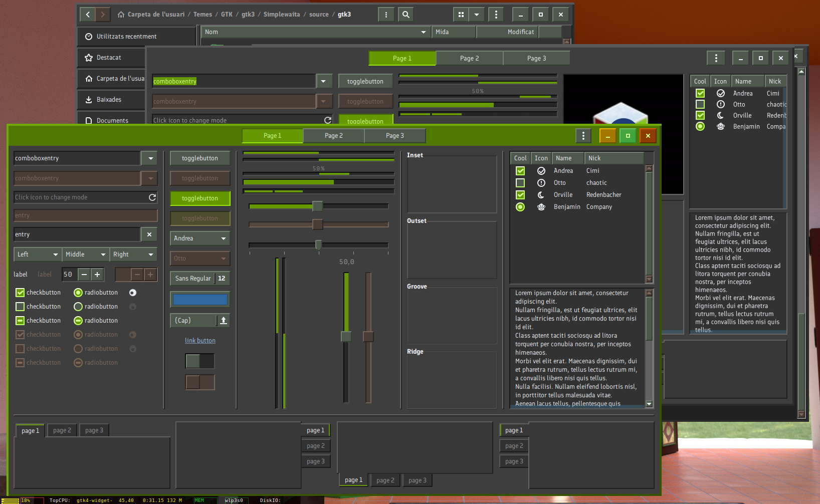The width and height of the screenshot is (820, 504).
Task: Uncheck the Cool checkbox for Andrea
Action: [520, 171]
